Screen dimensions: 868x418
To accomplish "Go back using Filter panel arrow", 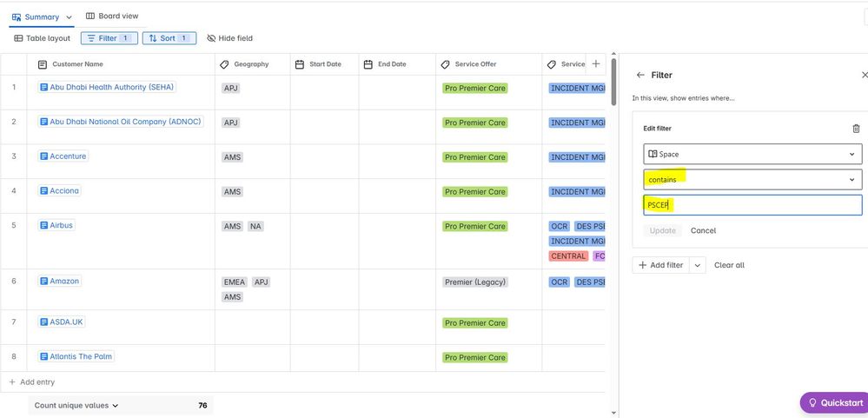I will point(640,75).
